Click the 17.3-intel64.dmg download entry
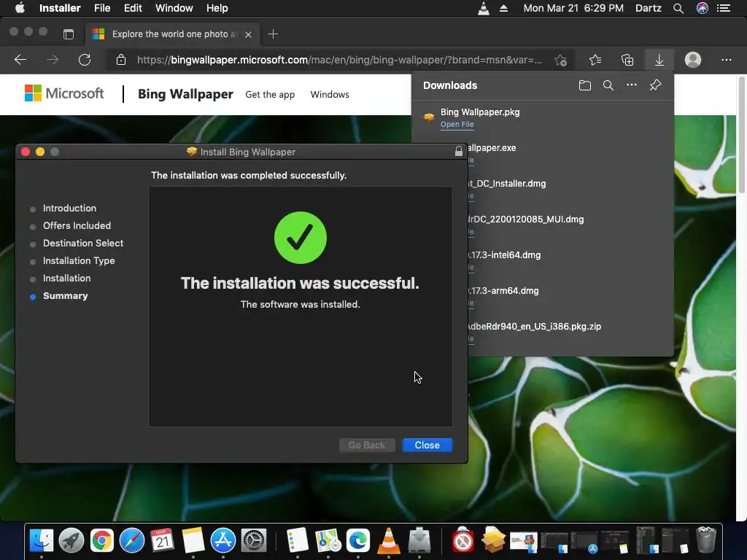 (570, 260)
